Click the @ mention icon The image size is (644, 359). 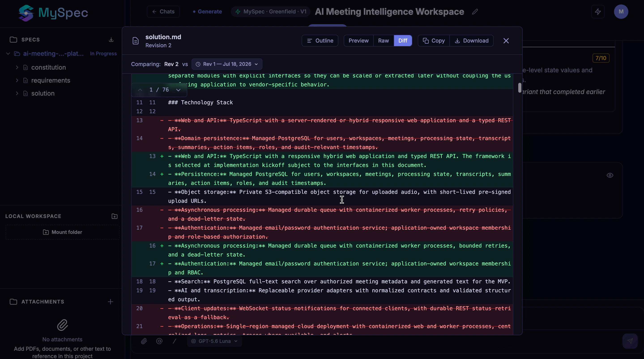[x=159, y=341]
